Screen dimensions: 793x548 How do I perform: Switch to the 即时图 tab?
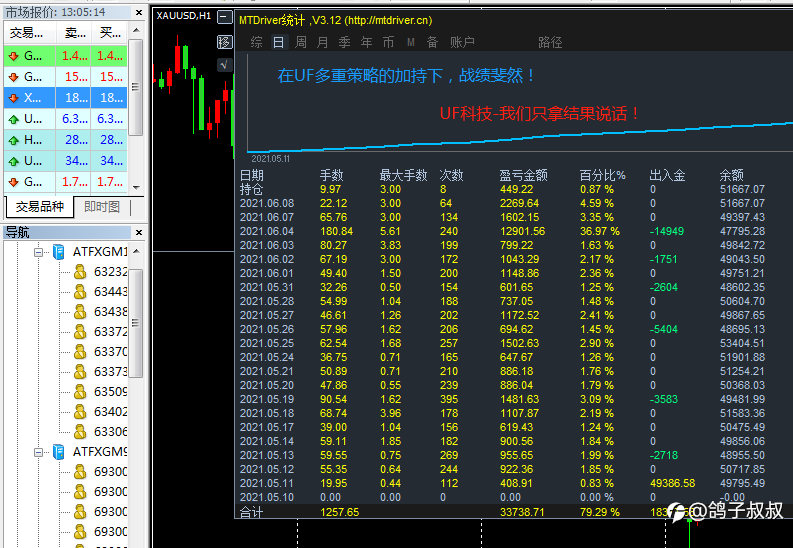pyautogui.click(x=102, y=207)
